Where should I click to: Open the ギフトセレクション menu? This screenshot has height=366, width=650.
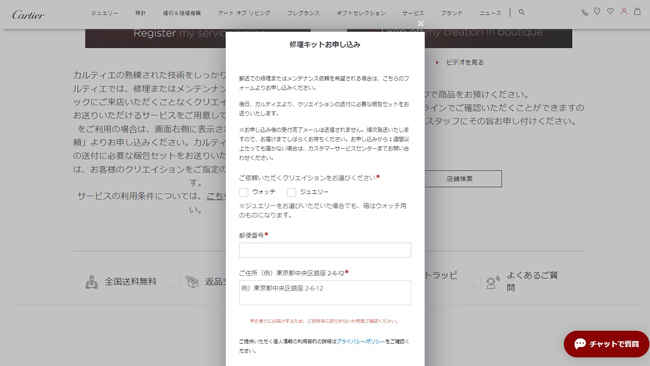tap(361, 13)
